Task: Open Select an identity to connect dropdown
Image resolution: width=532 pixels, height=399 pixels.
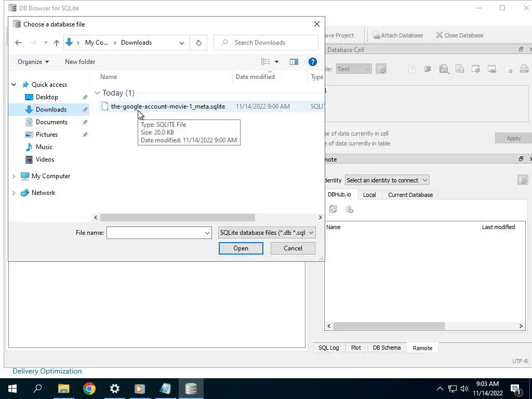Action: (387, 180)
